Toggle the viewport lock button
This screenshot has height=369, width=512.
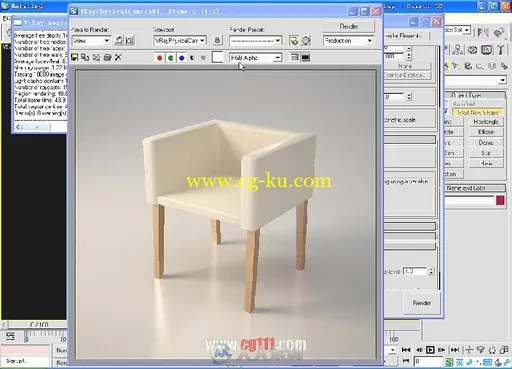tap(217, 40)
